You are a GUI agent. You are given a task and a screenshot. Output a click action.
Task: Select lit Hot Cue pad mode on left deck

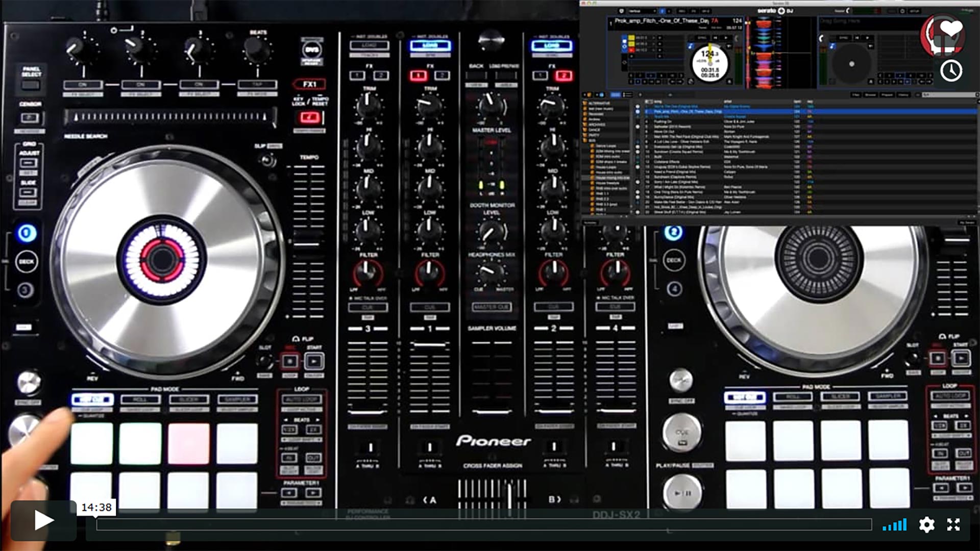pyautogui.click(x=92, y=399)
